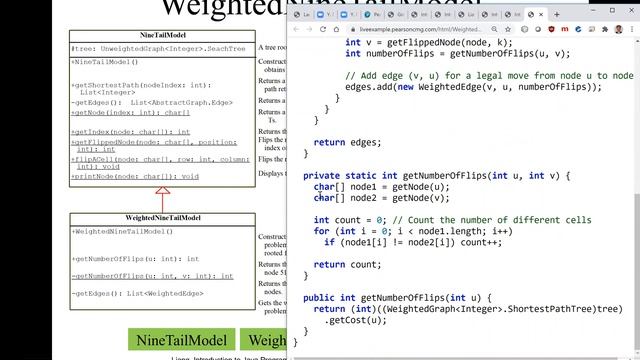640x360 pixels.
Task: Switch to the tenth browser tab
Action: [513, 15]
